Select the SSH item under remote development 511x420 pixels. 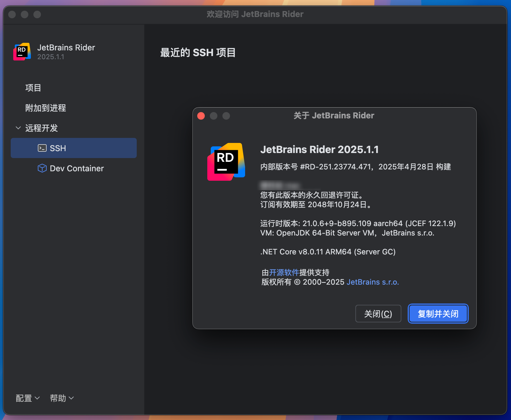[x=74, y=148]
